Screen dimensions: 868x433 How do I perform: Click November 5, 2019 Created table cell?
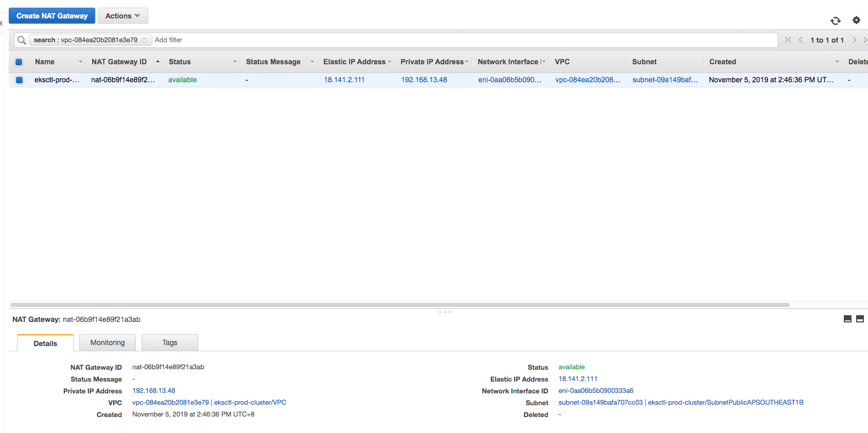pyautogui.click(x=771, y=80)
